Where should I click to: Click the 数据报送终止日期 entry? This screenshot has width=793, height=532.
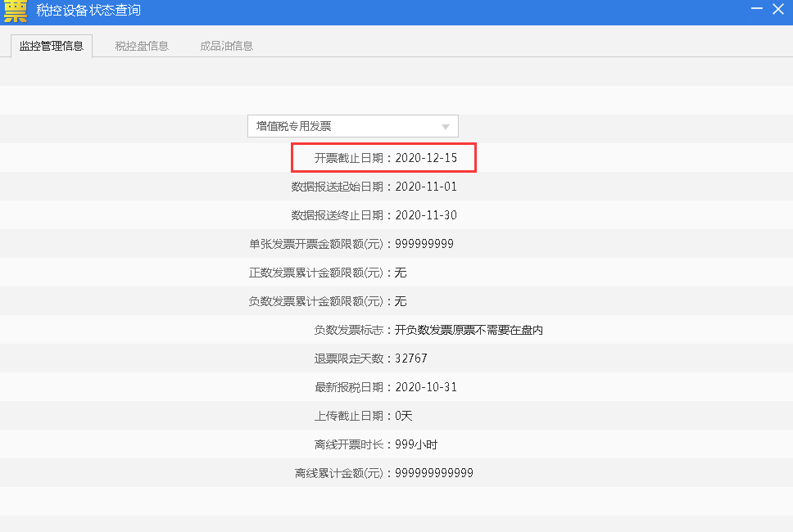[377, 214]
